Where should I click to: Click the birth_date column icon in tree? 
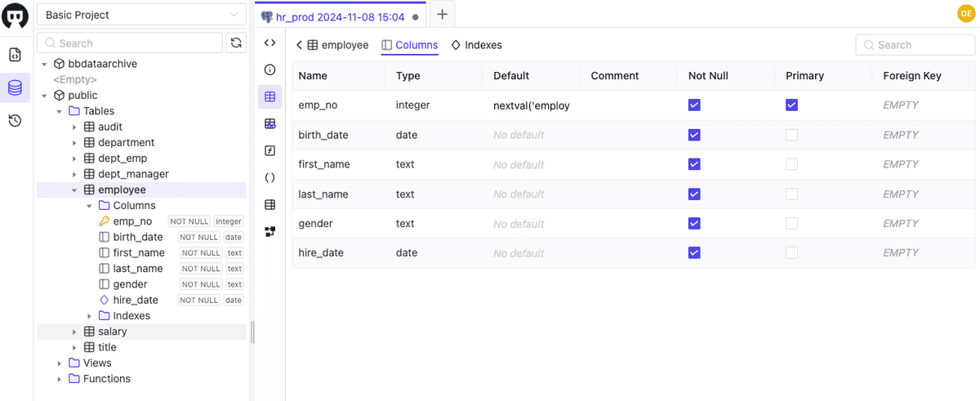point(104,237)
